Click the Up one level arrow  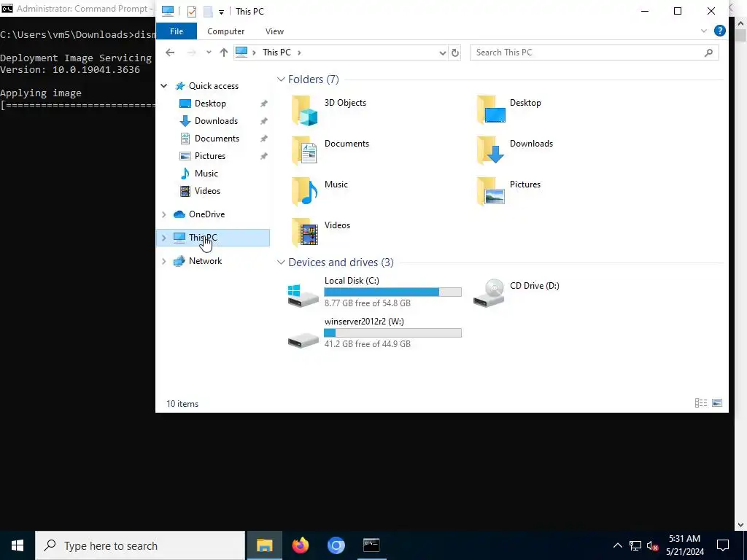224,52
